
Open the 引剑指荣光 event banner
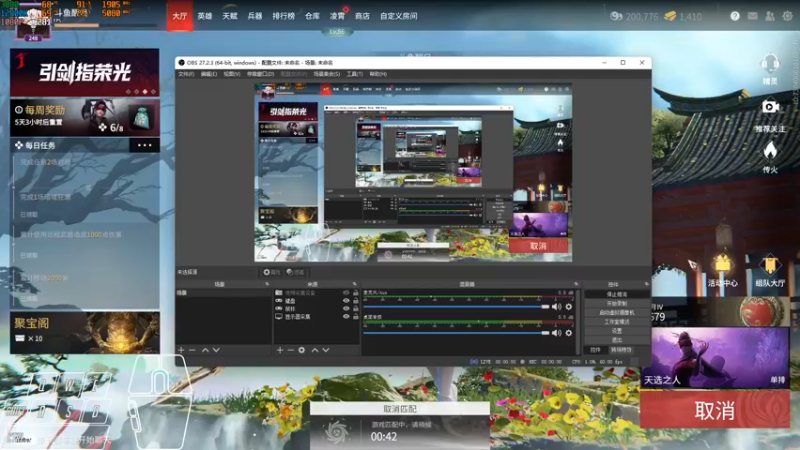(x=85, y=72)
